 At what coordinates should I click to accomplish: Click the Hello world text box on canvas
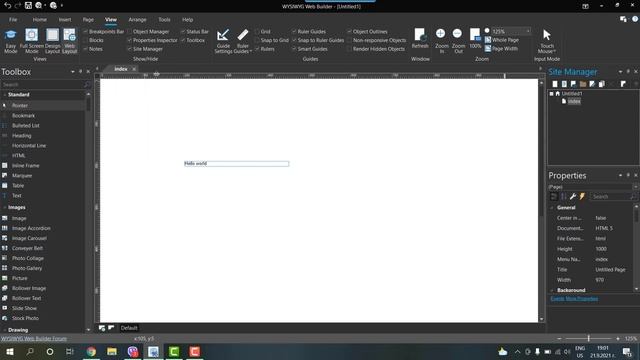pyautogui.click(x=237, y=164)
